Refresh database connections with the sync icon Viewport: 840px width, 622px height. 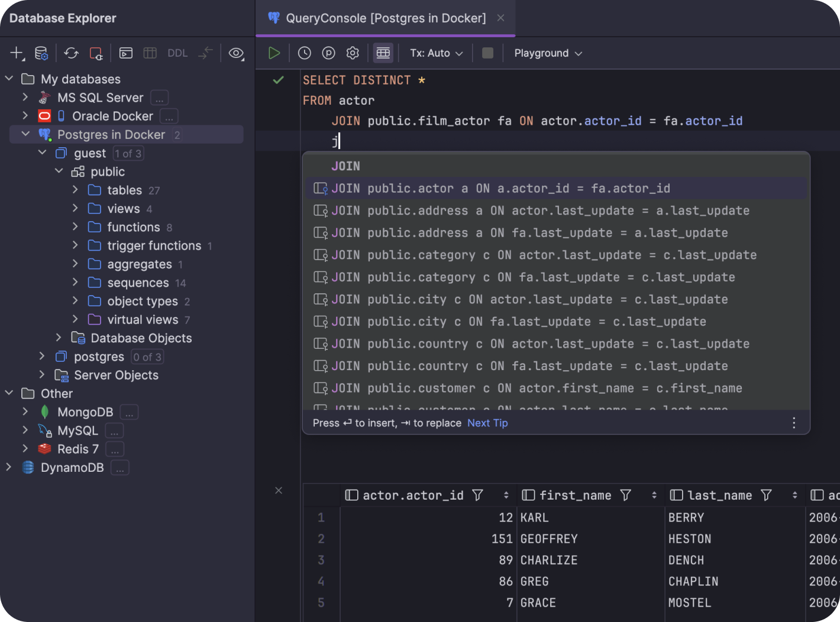pyautogui.click(x=71, y=53)
